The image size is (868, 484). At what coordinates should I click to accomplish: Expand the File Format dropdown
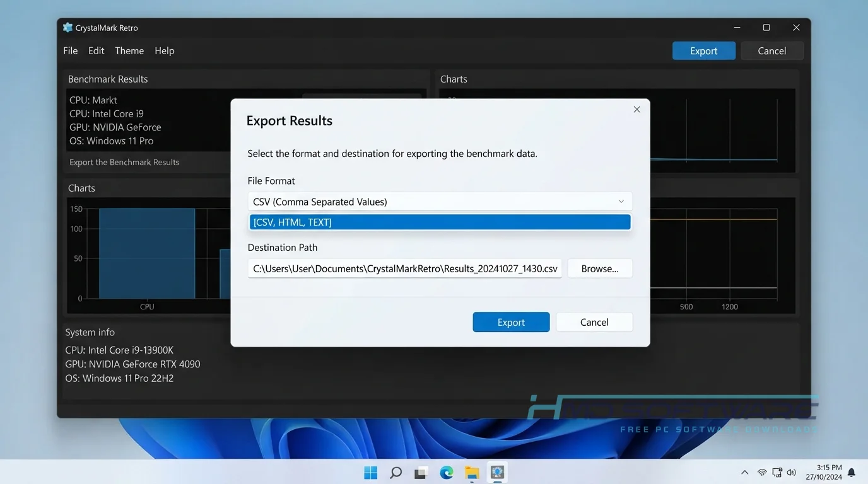click(440, 202)
